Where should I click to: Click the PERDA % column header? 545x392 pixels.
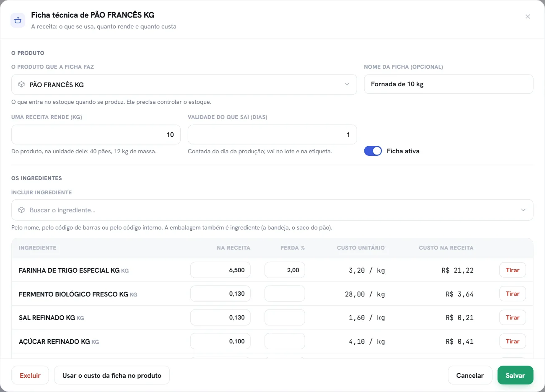click(x=293, y=248)
